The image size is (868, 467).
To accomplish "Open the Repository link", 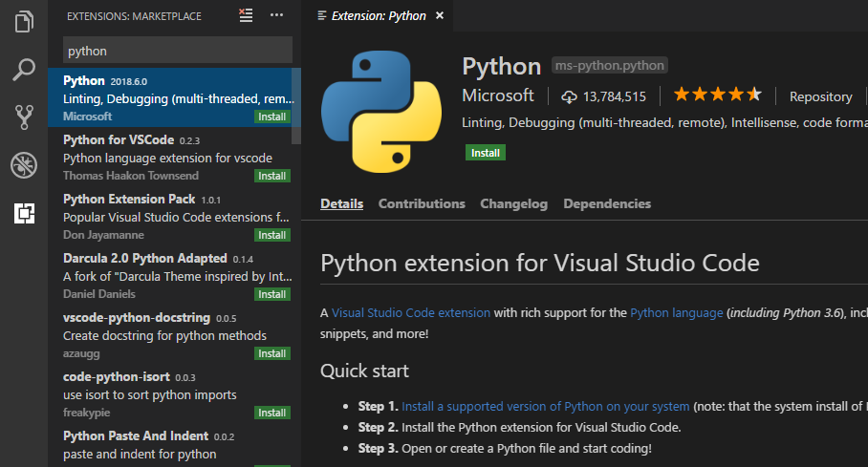I will [x=821, y=96].
